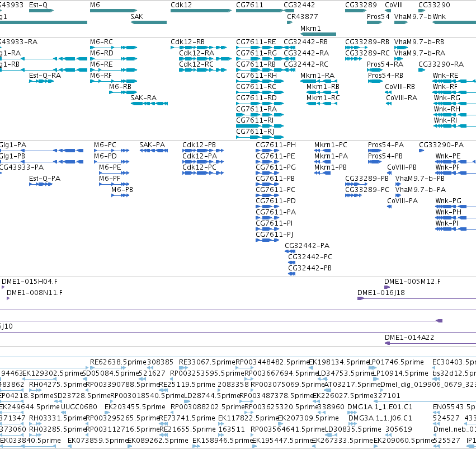This screenshot has width=476, height=449.
Task: Click the Cdk12-RB transcript label
Action: click(187, 42)
